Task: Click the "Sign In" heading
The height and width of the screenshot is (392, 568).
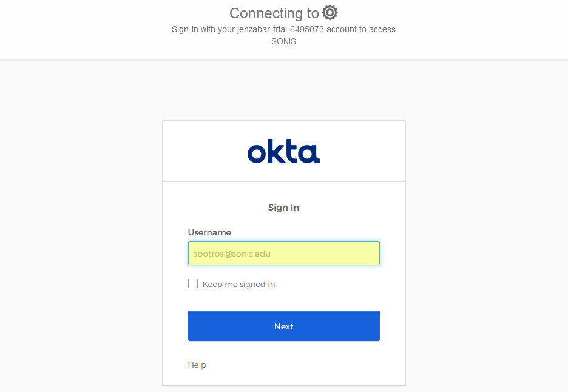Action: coord(283,208)
